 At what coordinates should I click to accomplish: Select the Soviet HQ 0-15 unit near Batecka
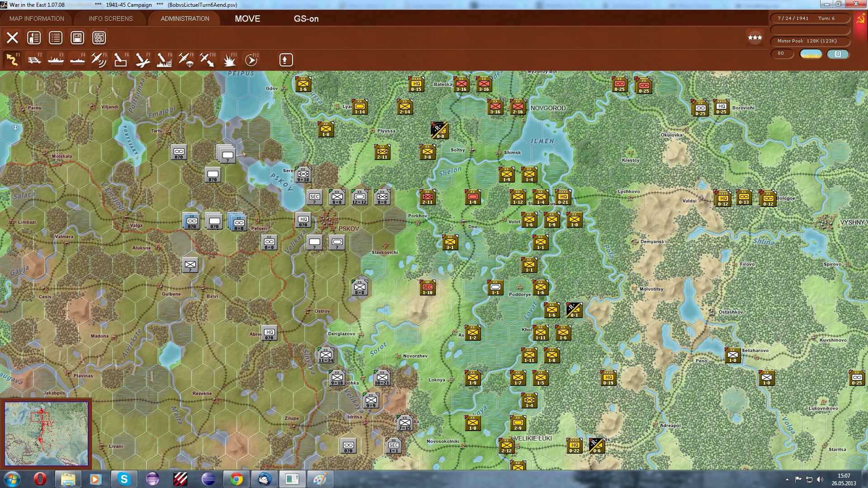click(416, 84)
